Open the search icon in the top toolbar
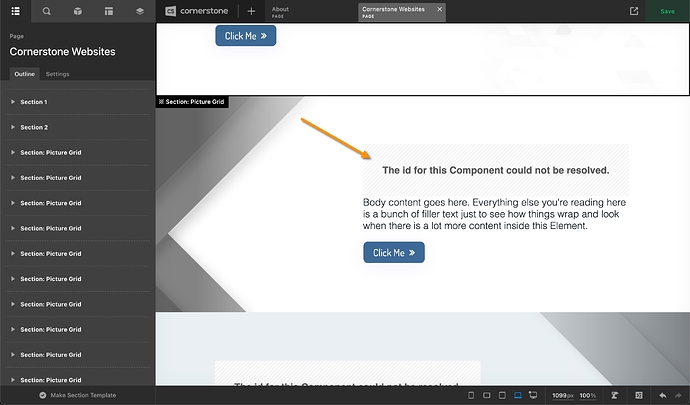The height and width of the screenshot is (405, 690). pos(46,11)
